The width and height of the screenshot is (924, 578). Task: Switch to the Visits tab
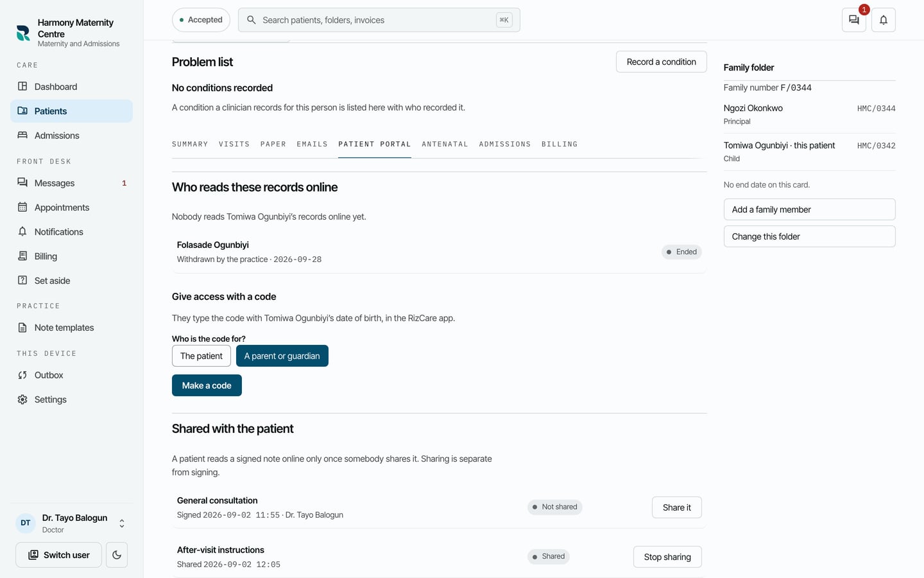234,144
